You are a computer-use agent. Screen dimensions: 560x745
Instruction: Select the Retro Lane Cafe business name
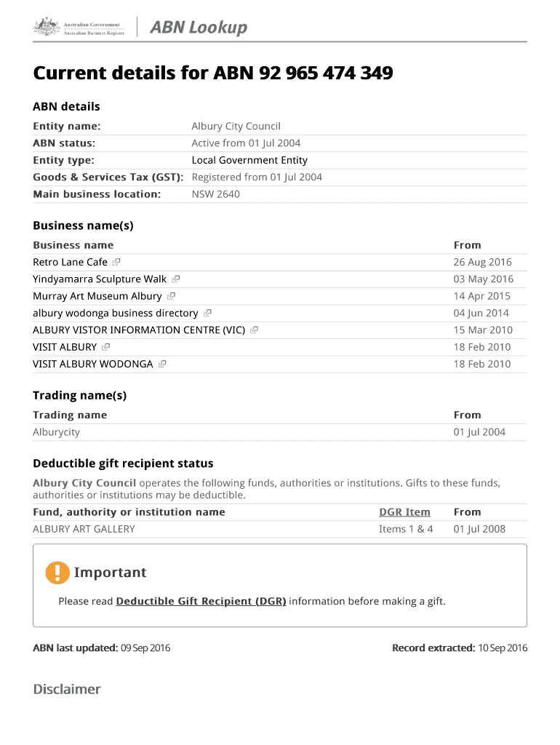tap(70, 262)
